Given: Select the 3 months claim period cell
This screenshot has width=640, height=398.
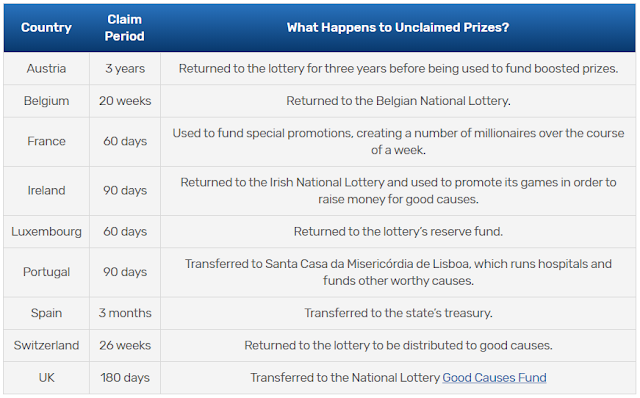Looking at the screenshot, I should pyautogui.click(x=125, y=313).
